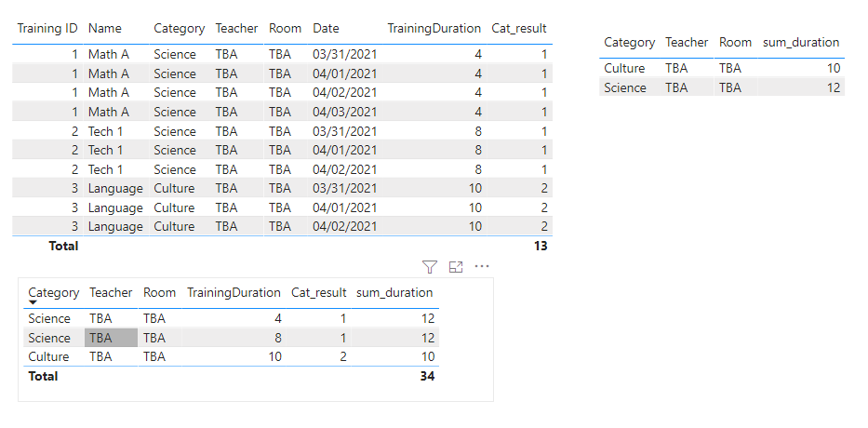Click TrainingDuration 4 in the bottom table
Image resolution: width=868 pixels, height=428 pixels.
tap(278, 318)
